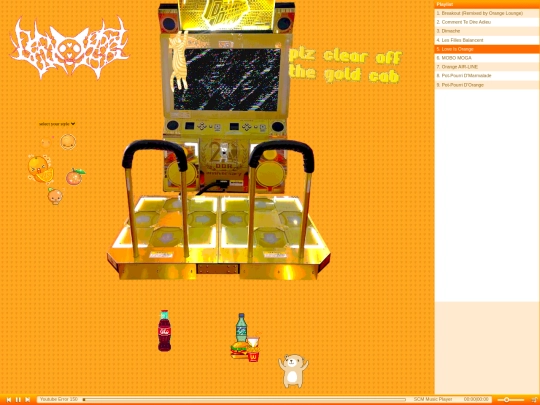Play track 2 Comment Te Dire Adieu
The width and height of the screenshot is (540, 405).
487,22
